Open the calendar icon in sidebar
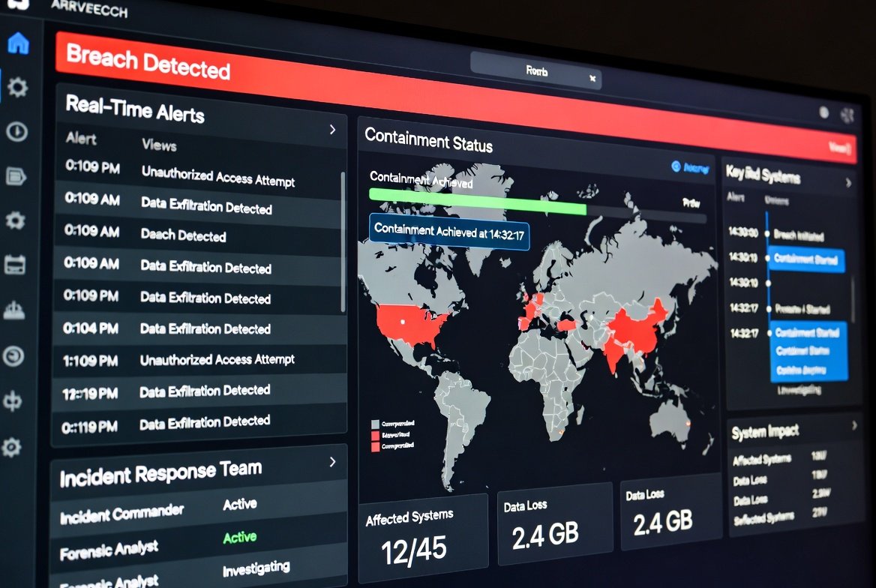Screen dimensions: 876x588 pos(14,265)
